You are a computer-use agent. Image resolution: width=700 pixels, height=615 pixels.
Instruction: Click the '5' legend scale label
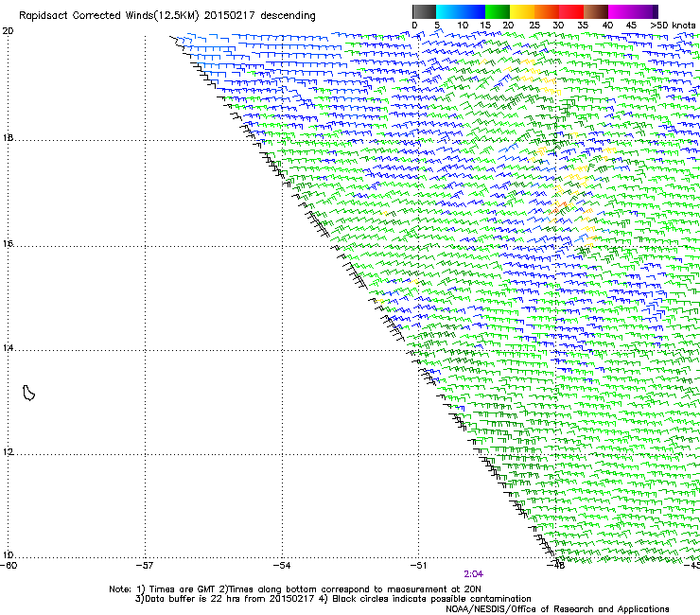tap(437, 26)
